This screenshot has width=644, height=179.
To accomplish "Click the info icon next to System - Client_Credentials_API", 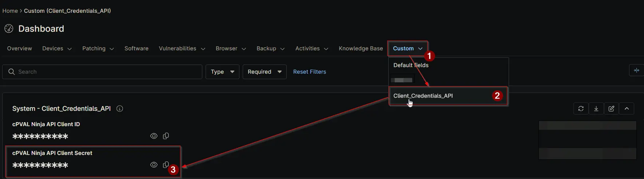I will pos(119,109).
